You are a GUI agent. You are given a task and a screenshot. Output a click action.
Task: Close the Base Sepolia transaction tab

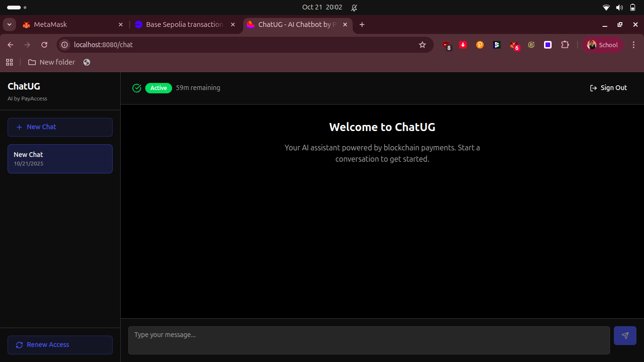pos(232,25)
